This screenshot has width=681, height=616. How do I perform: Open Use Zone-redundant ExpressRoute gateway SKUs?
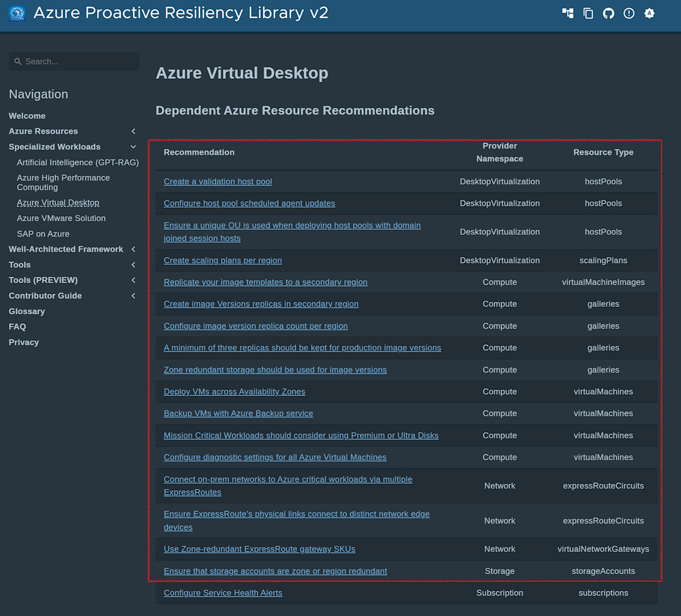click(259, 549)
